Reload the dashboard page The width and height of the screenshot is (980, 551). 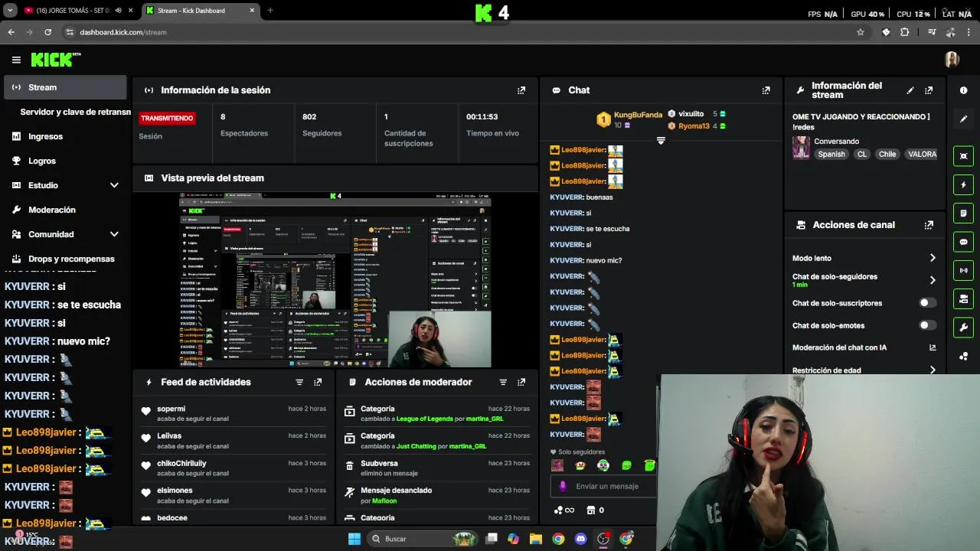[47, 32]
